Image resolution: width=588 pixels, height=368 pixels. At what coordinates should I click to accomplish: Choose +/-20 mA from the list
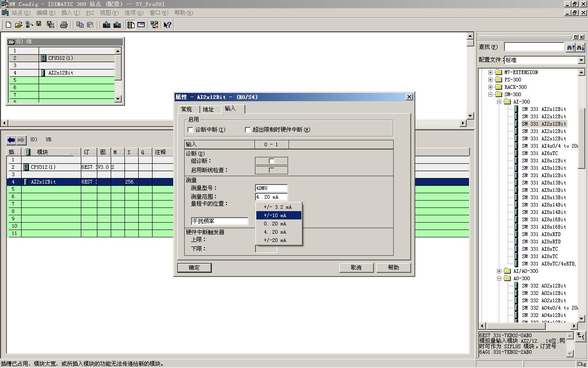(x=279, y=240)
